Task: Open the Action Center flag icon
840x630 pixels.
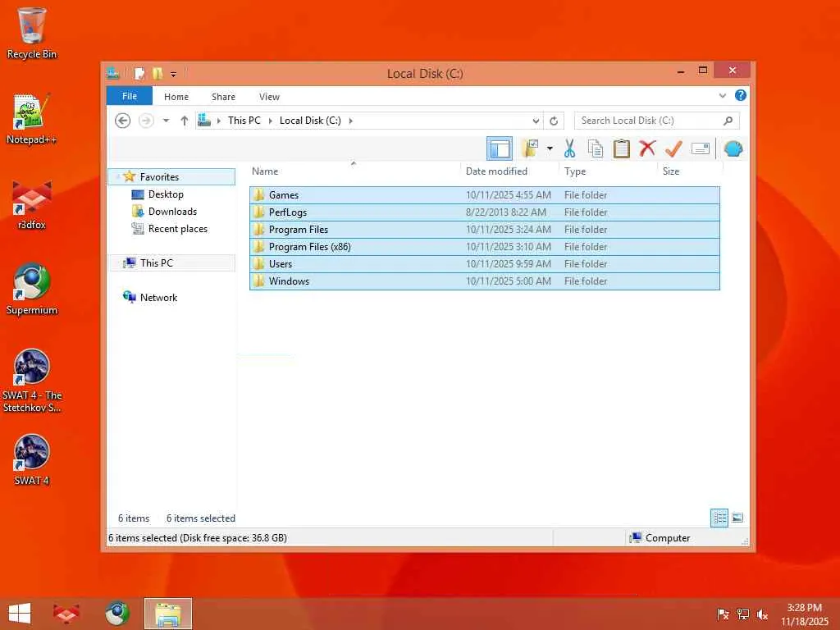Action: coord(723,614)
